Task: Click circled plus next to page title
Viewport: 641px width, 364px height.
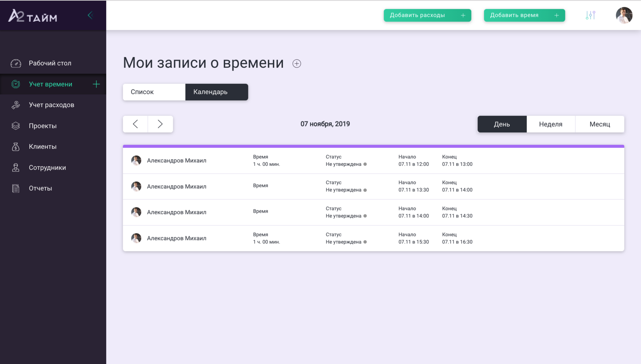Action: [296, 64]
